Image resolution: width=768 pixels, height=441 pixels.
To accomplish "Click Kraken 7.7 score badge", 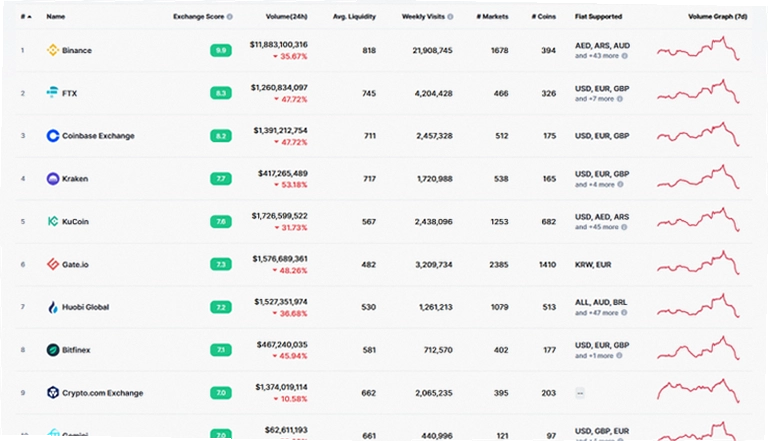I will point(221,178).
